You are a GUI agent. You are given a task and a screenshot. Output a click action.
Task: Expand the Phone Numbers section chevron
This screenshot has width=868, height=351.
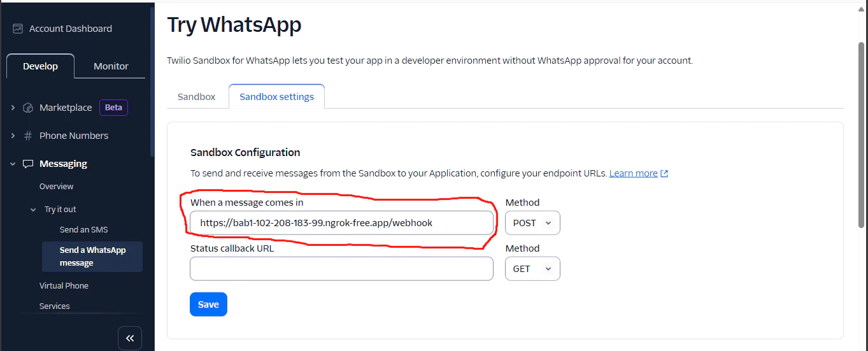pos(13,136)
